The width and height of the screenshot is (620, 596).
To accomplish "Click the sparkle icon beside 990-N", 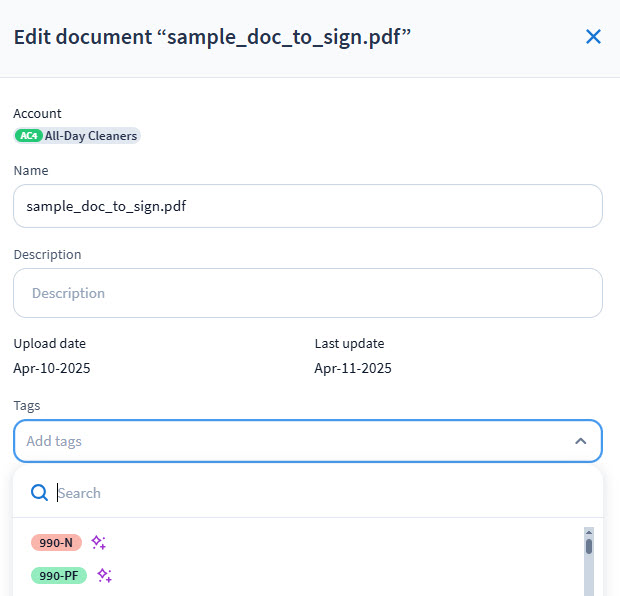I will [x=98, y=542].
